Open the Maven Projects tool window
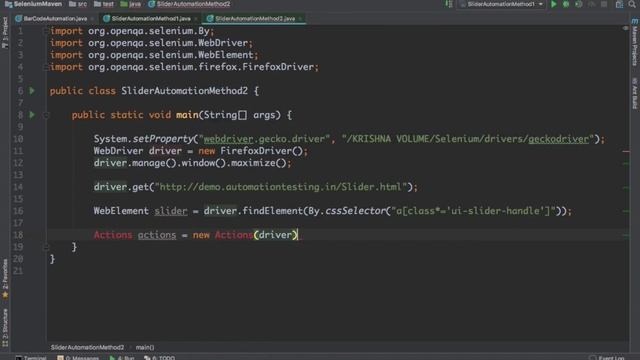Screen dimensions: 640x360 coord(635,42)
